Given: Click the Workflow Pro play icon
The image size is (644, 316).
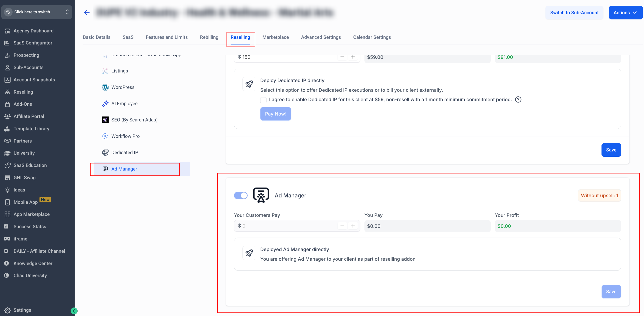Looking at the screenshot, I should [105, 136].
